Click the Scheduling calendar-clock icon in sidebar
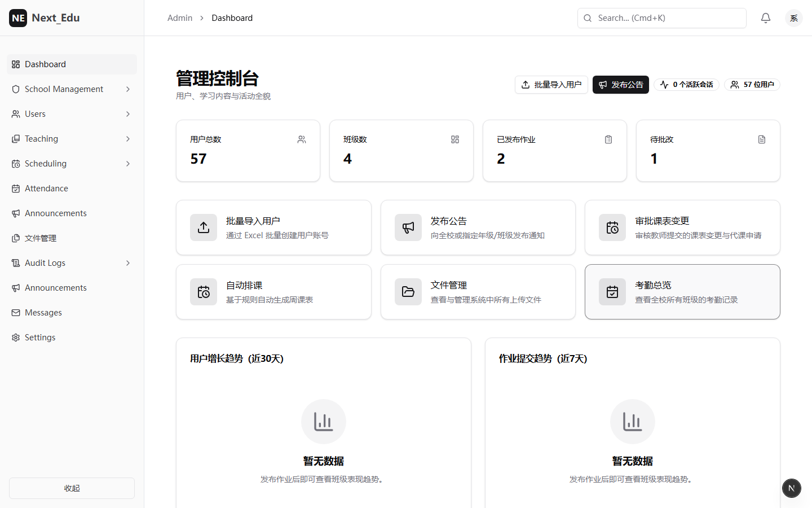812x508 pixels. pos(16,164)
